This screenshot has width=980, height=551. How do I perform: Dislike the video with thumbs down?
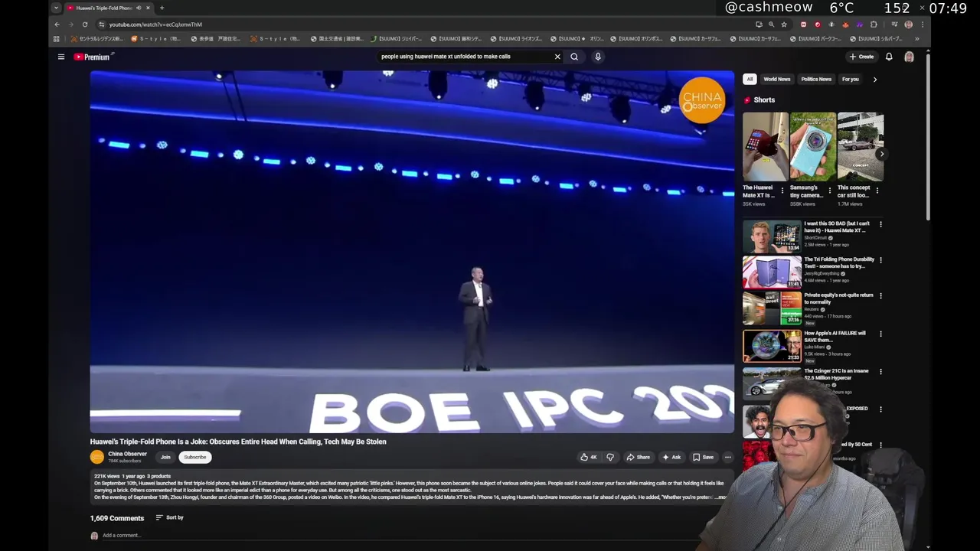click(610, 457)
